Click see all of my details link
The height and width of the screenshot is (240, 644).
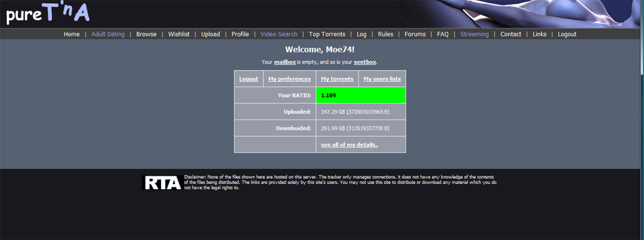click(x=350, y=144)
